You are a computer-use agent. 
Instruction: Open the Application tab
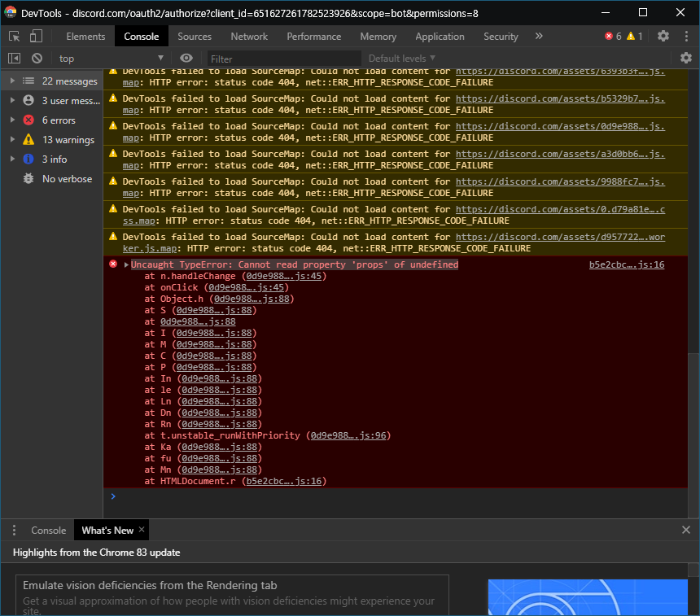pyautogui.click(x=440, y=37)
